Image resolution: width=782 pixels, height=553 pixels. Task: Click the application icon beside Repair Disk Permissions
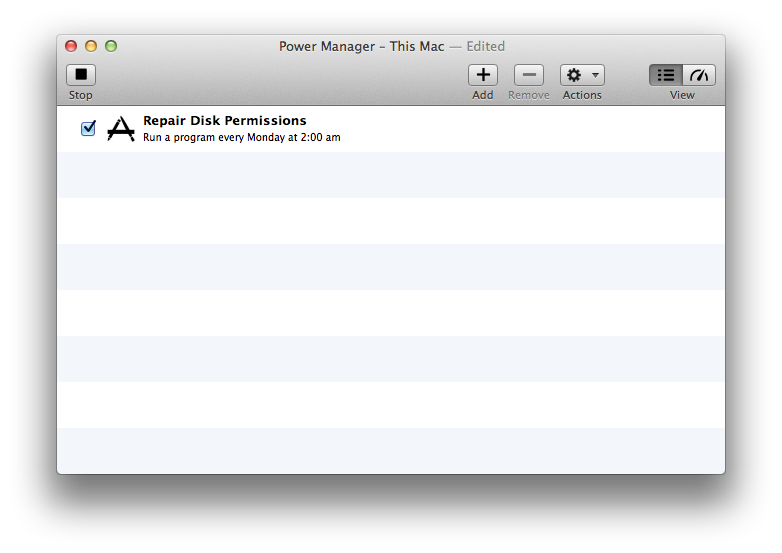point(121,129)
